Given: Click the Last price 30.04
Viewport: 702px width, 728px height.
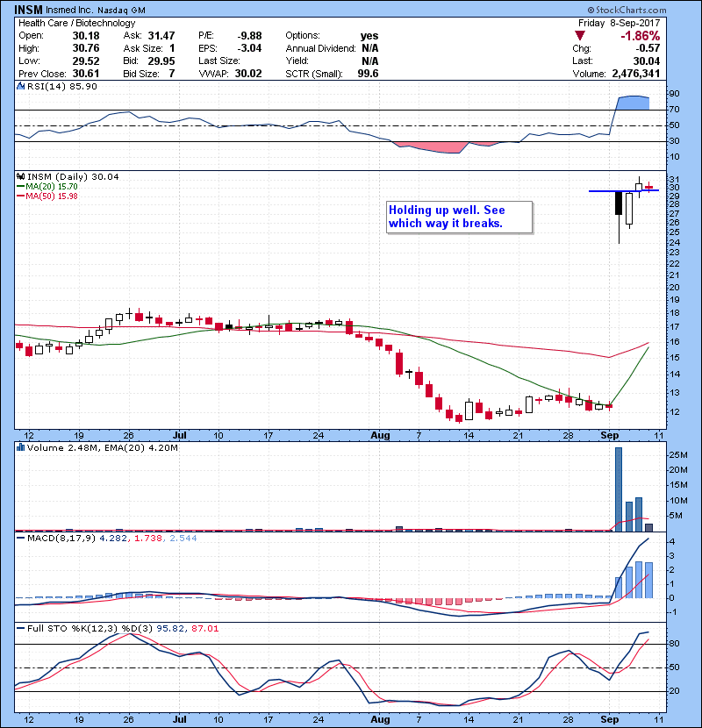Looking at the screenshot, I should [647, 61].
